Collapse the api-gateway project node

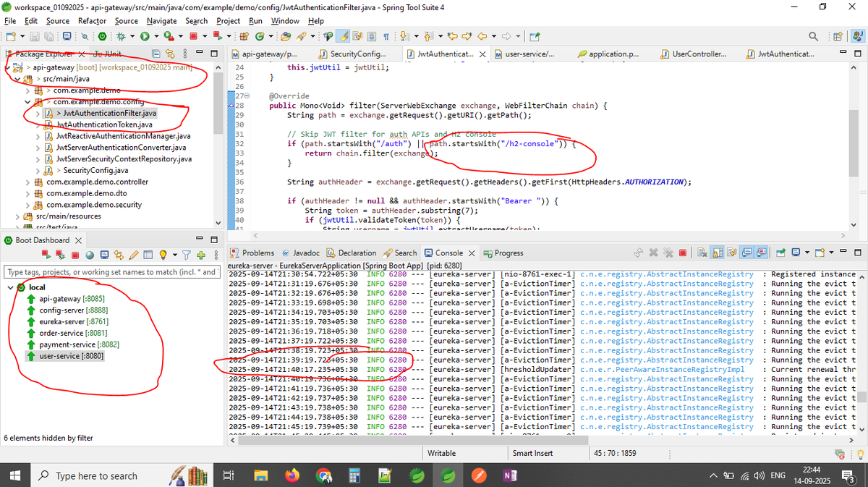[8, 67]
